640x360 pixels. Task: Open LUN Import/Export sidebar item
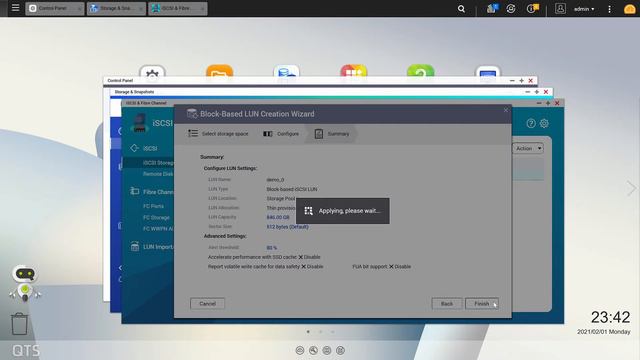[x=158, y=247]
